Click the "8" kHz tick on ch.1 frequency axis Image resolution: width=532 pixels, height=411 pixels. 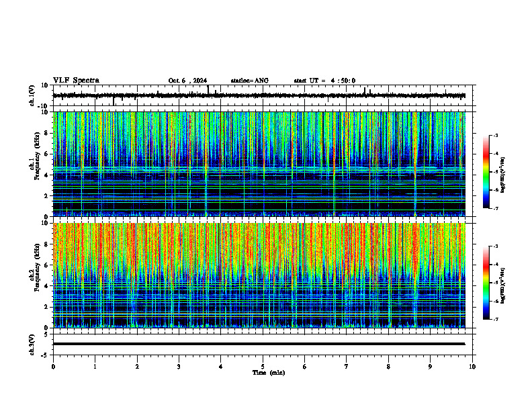click(x=46, y=133)
